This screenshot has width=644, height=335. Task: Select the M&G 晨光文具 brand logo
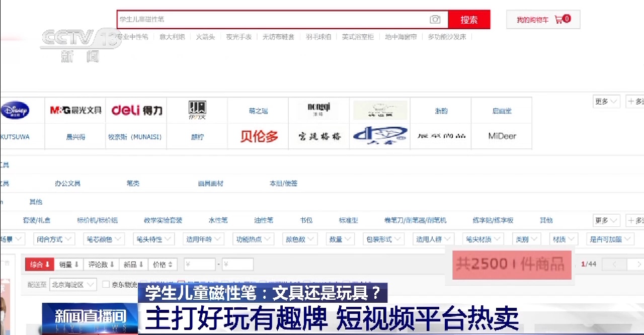pos(76,110)
